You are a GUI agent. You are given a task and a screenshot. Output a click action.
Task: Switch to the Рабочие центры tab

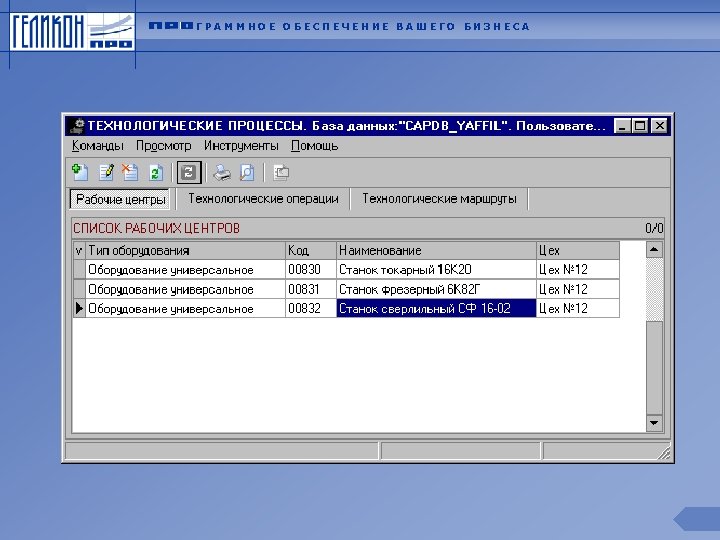click(121, 199)
